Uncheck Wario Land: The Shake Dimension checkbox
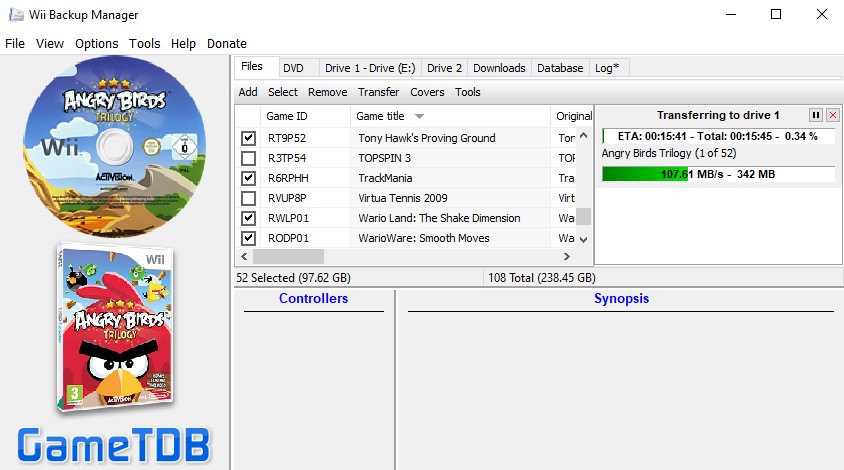The height and width of the screenshot is (470, 844). pyautogui.click(x=248, y=218)
